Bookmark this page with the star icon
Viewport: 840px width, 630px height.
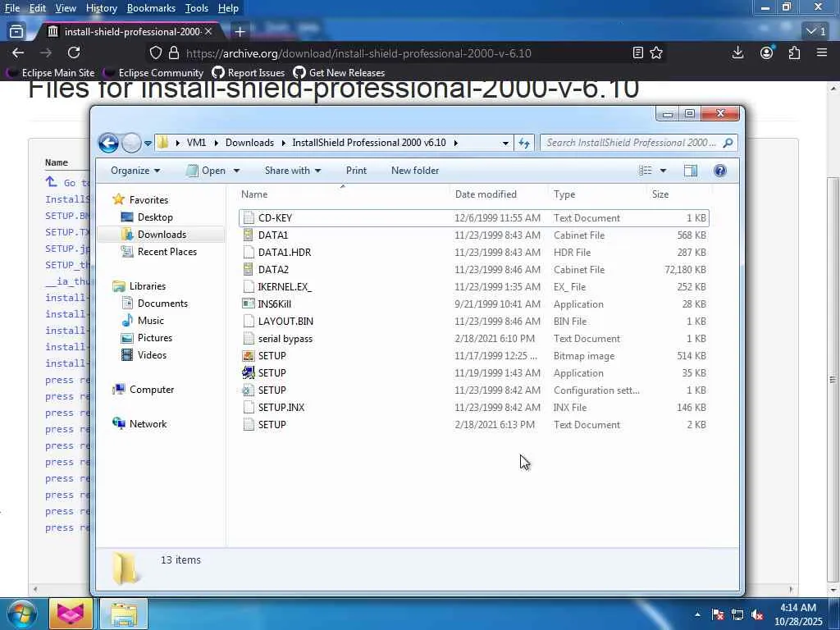[656, 52]
